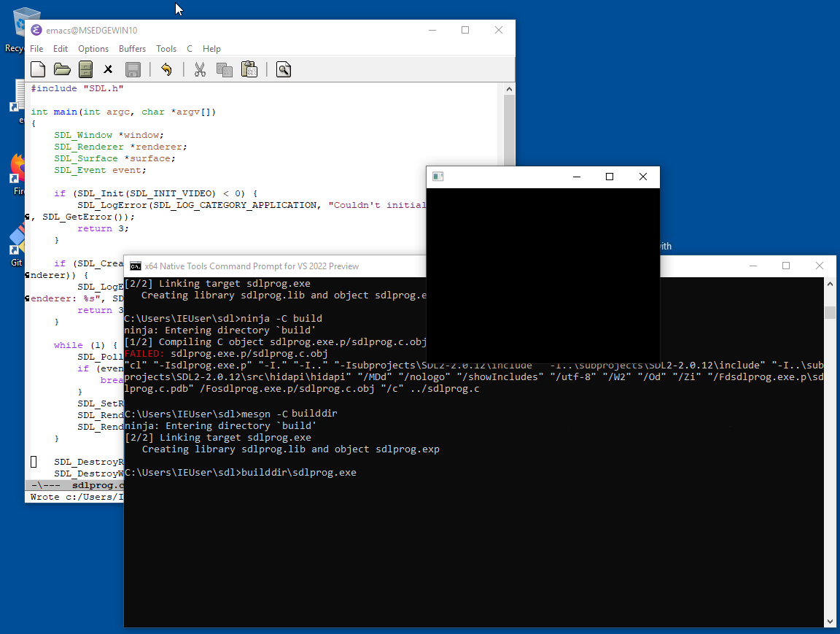Open the Options menu in Emacs
Image resolution: width=840 pixels, height=634 pixels.
pyautogui.click(x=93, y=48)
